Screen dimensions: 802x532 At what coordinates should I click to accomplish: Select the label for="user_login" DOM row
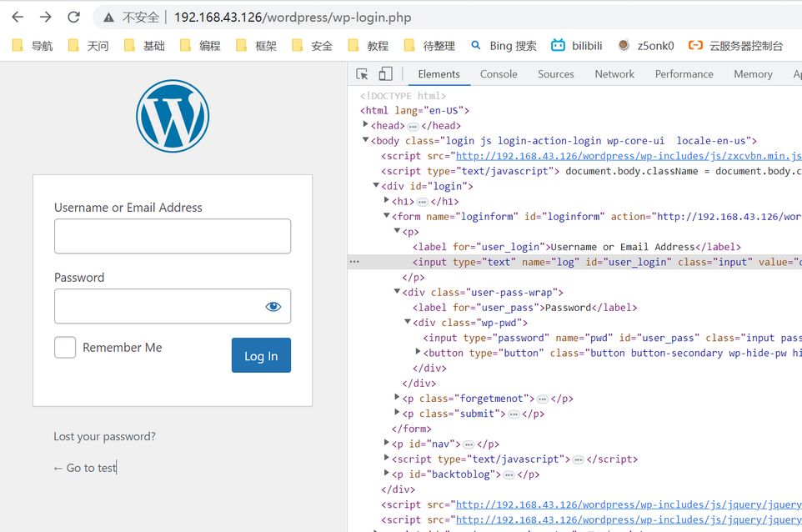[576, 247]
